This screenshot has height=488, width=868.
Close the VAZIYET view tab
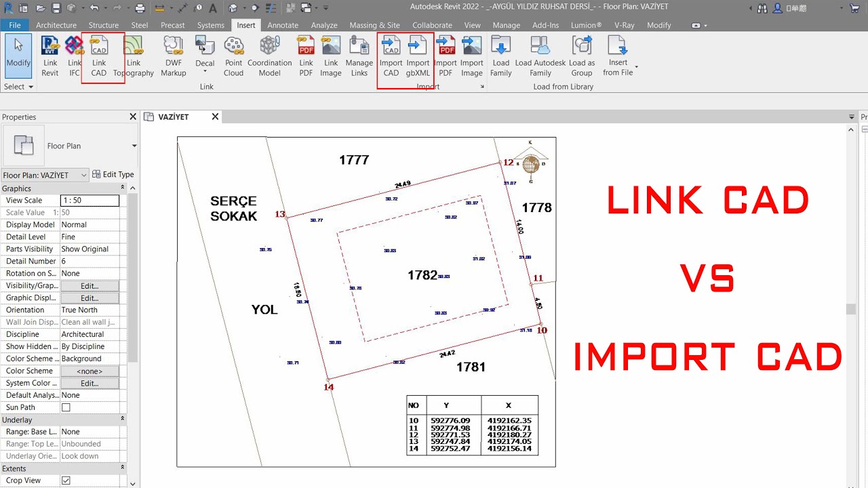(215, 117)
